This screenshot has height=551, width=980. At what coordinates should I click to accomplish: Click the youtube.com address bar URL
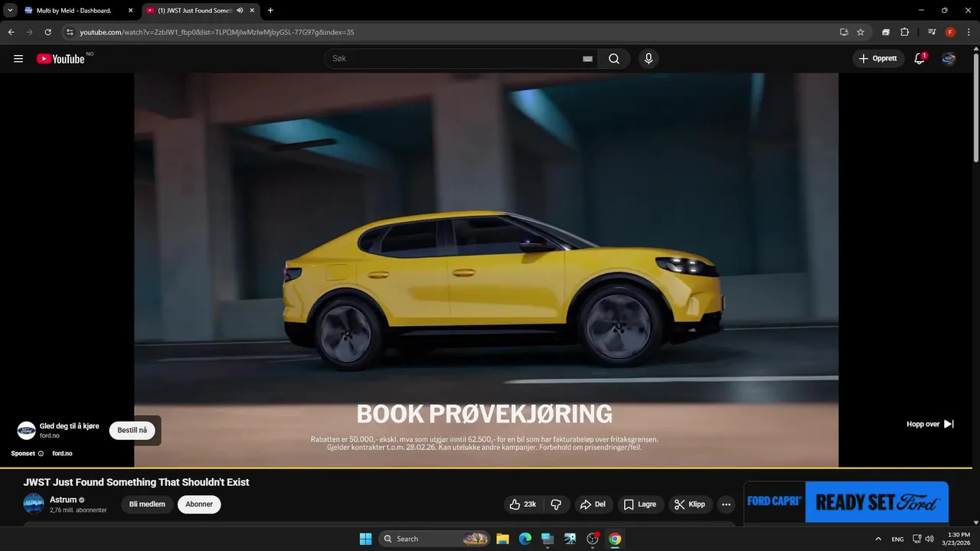pyautogui.click(x=217, y=32)
